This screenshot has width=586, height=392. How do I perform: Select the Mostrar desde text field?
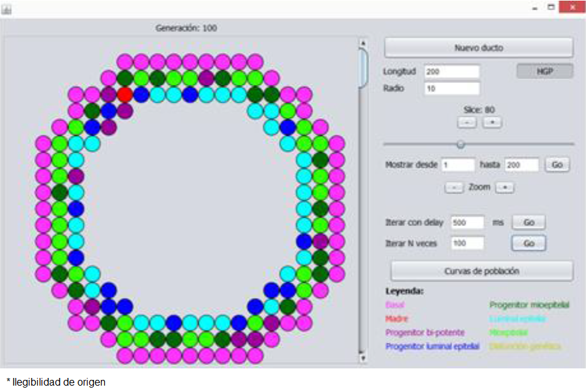pos(458,165)
